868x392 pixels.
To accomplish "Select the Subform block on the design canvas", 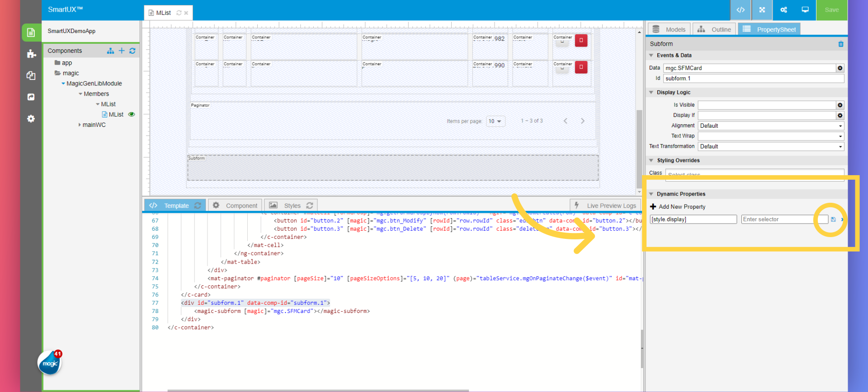I will tap(393, 168).
